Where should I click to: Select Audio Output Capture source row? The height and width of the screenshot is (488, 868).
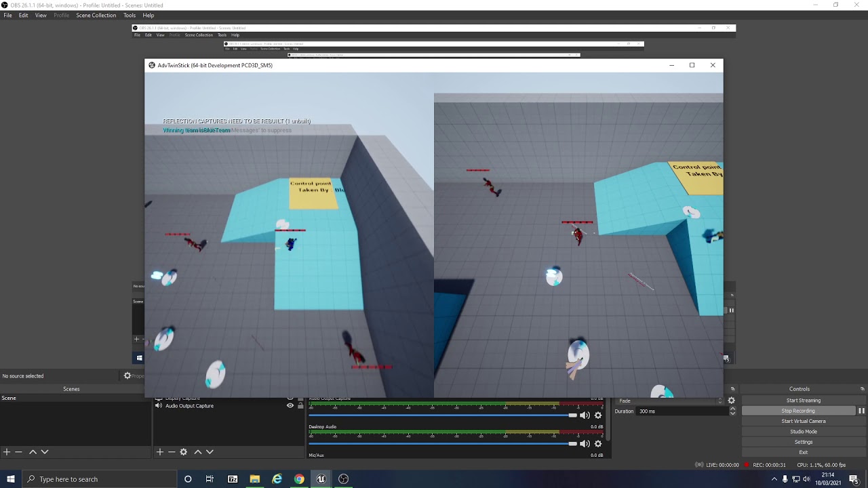229,406
